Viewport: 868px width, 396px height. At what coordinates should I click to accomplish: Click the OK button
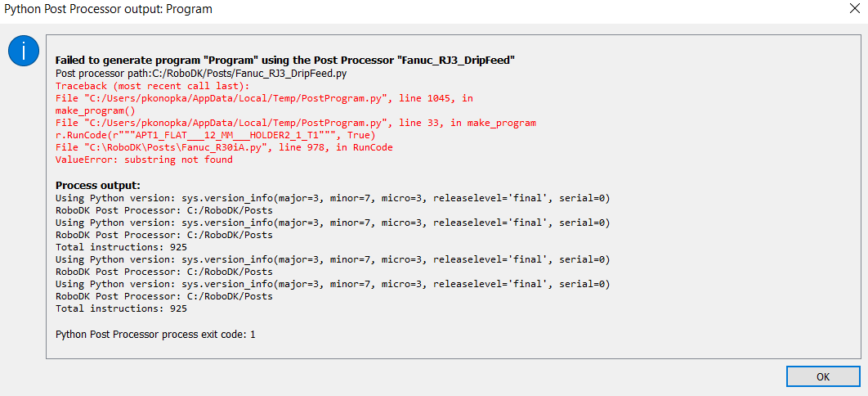822,376
